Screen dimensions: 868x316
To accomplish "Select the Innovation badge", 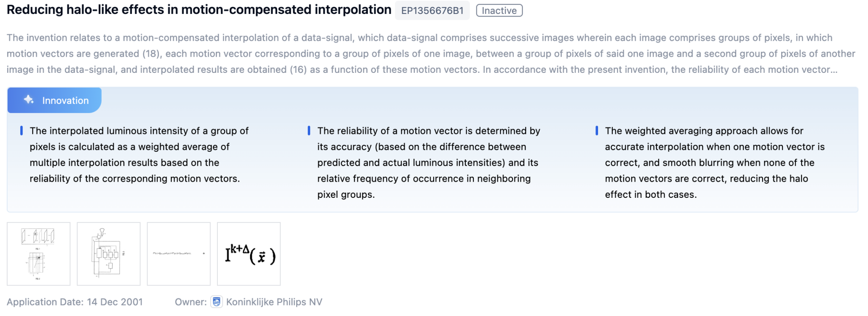I will pos(54,100).
